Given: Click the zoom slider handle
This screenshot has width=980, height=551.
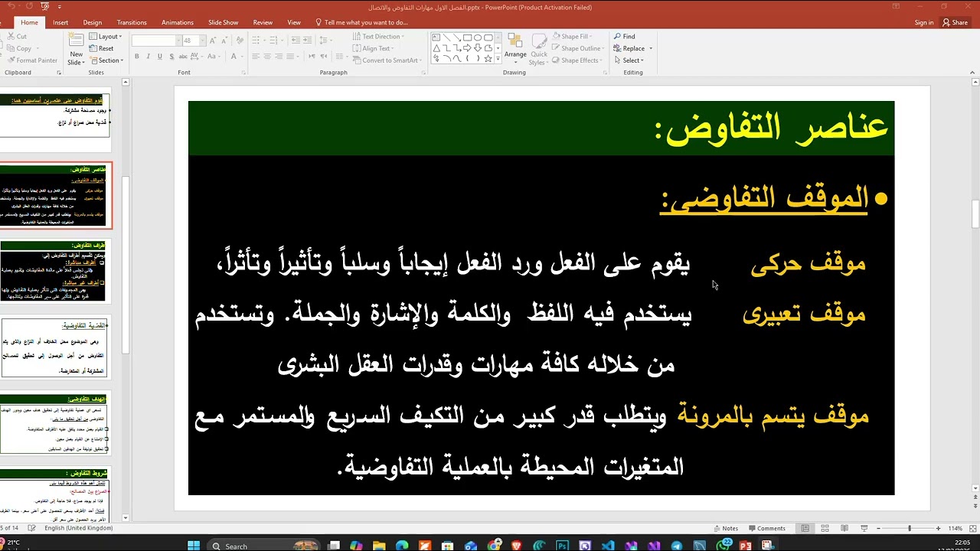Looking at the screenshot, I should [x=910, y=528].
